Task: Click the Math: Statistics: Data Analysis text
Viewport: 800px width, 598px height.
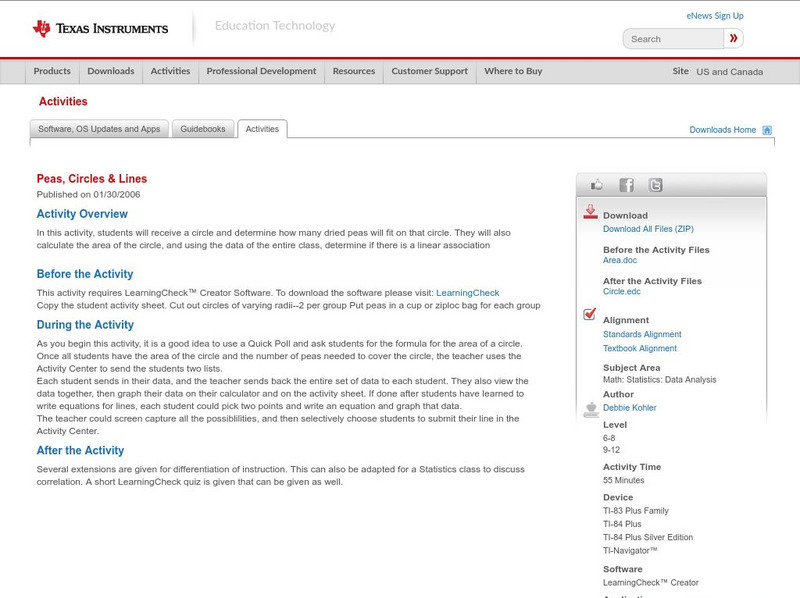Action: [x=660, y=380]
